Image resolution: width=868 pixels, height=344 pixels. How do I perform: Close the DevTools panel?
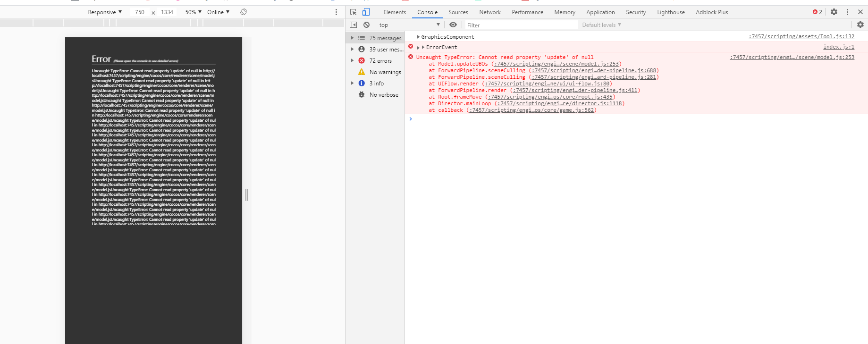coord(860,12)
